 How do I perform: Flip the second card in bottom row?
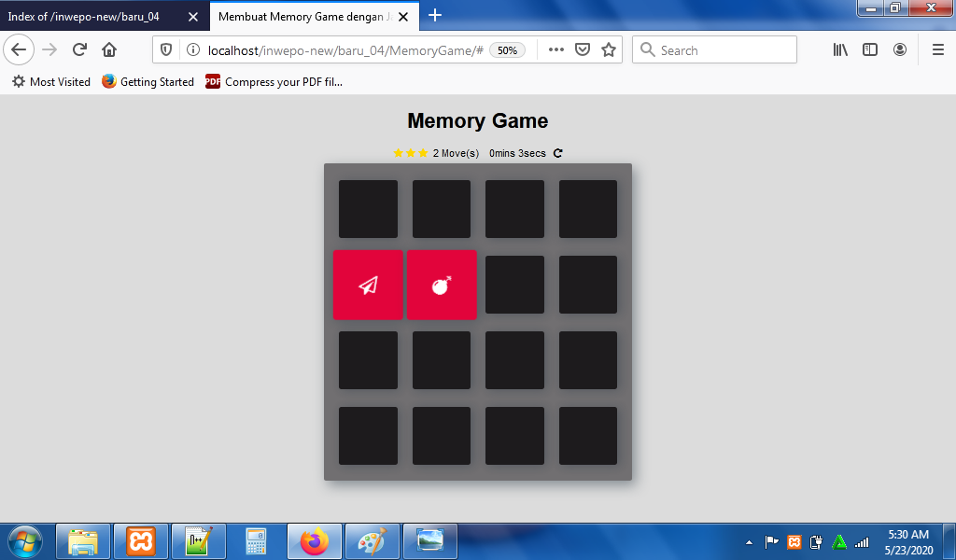(442, 436)
